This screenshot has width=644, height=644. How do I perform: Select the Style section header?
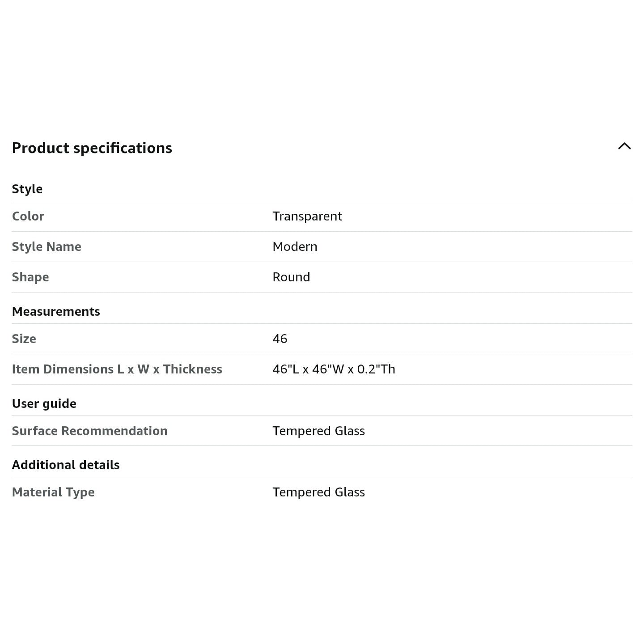pyautogui.click(x=27, y=189)
